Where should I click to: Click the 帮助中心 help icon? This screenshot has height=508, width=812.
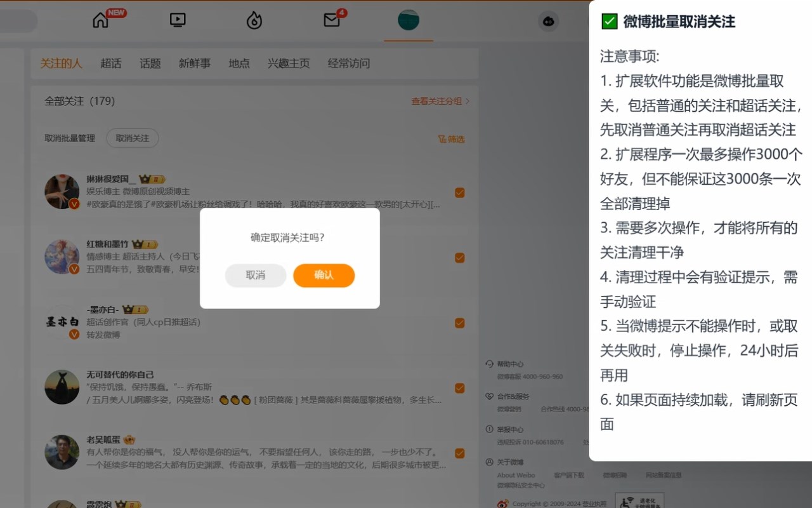pyautogui.click(x=489, y=364)
